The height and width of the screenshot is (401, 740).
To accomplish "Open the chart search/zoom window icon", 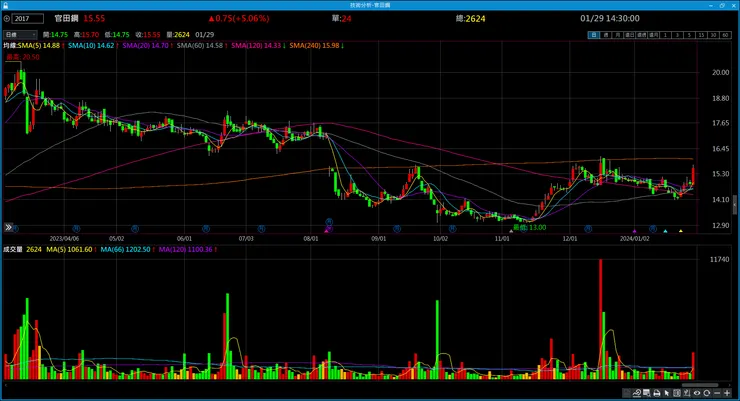I will tap(647, 393).
